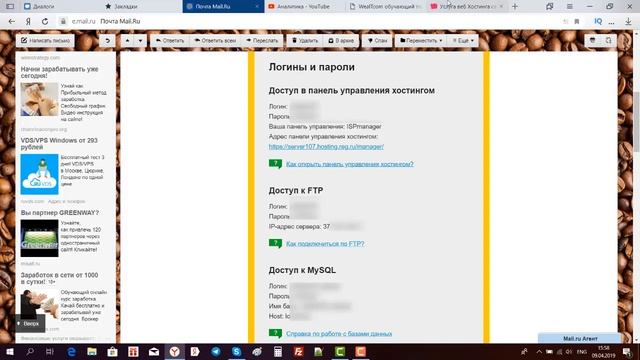
Task: Open browser downloads arrow icon
Action: click(x=628, y=21)
